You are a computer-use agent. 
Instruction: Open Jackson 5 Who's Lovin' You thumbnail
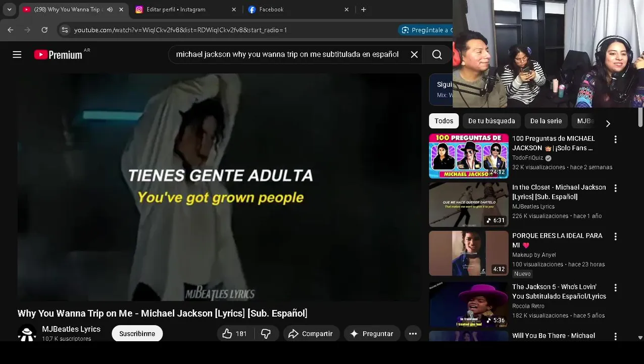click(469, 304)
